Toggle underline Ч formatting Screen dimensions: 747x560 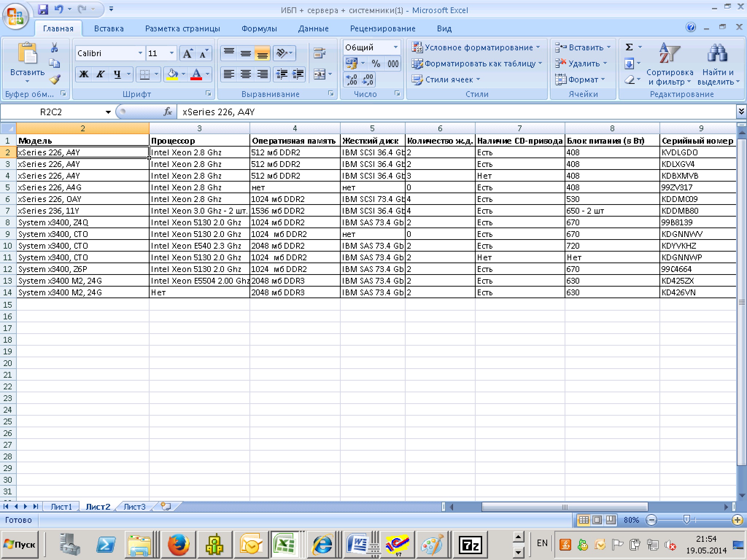(117, 74)
